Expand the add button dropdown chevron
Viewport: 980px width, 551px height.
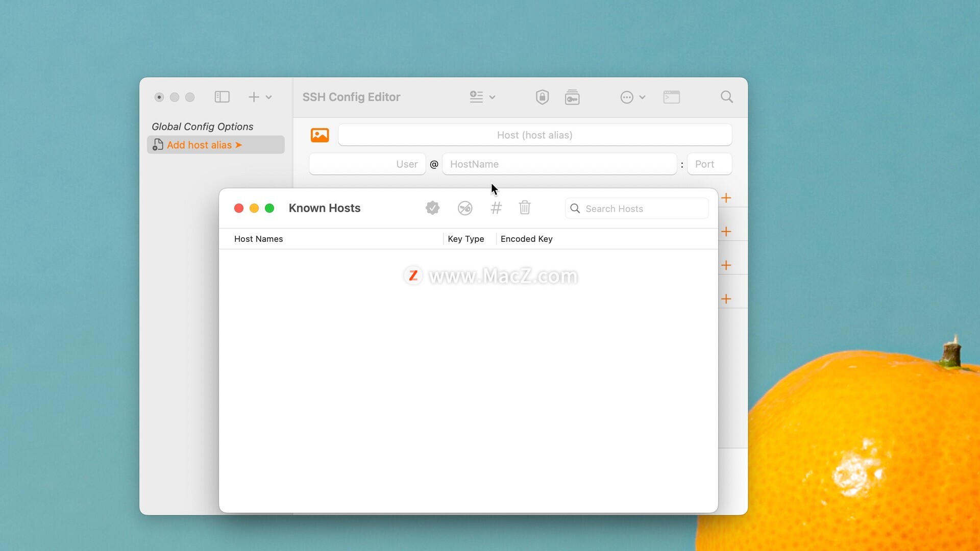[x=269, y=97]
